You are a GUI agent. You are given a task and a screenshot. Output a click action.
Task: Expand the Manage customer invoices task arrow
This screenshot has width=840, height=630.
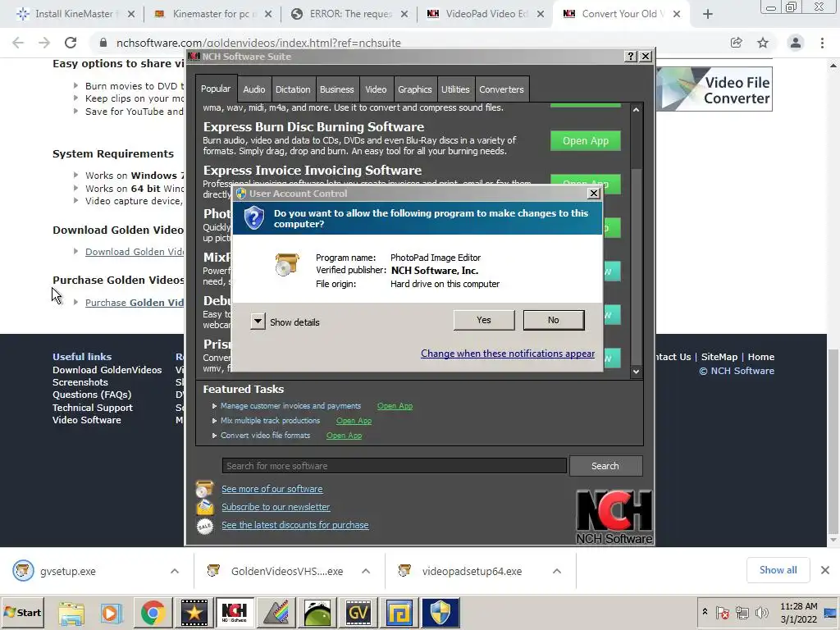click(x=214, y=406)
